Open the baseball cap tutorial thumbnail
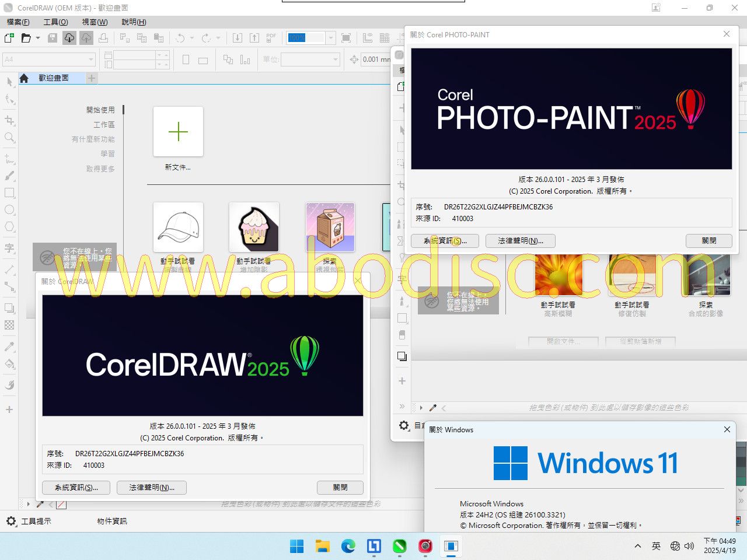Viewport: 747px width, 560px height. coord(178,228)
